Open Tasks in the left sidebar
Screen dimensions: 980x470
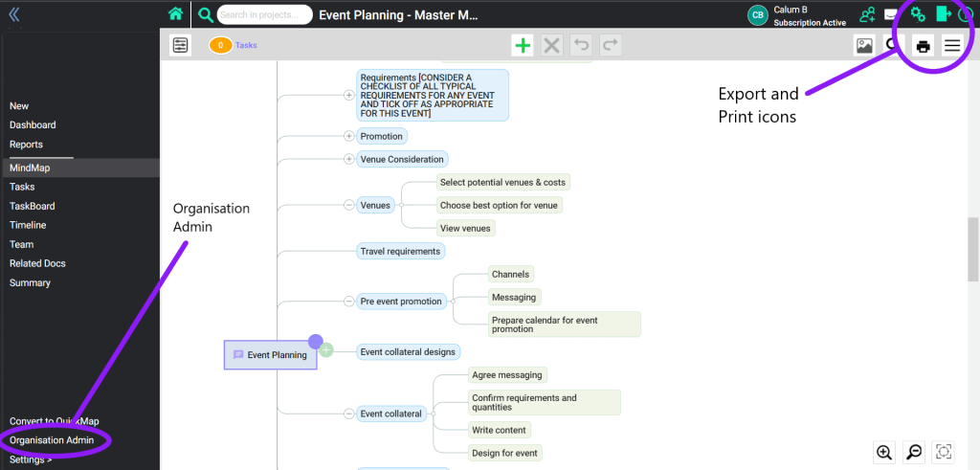(22, 187)
